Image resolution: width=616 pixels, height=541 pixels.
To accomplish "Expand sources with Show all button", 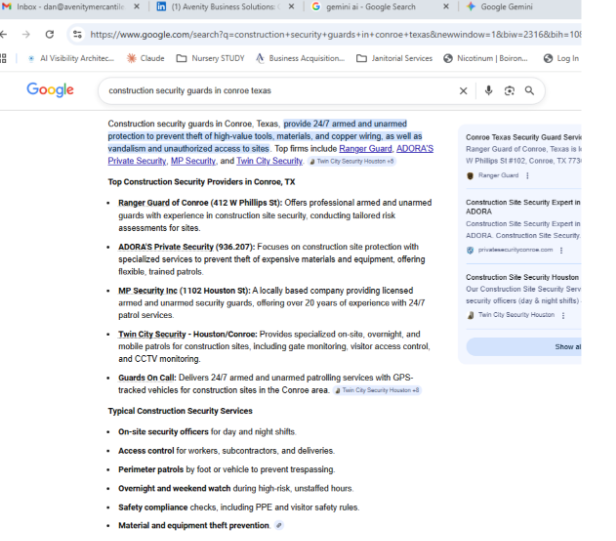I will coord(524,347).
